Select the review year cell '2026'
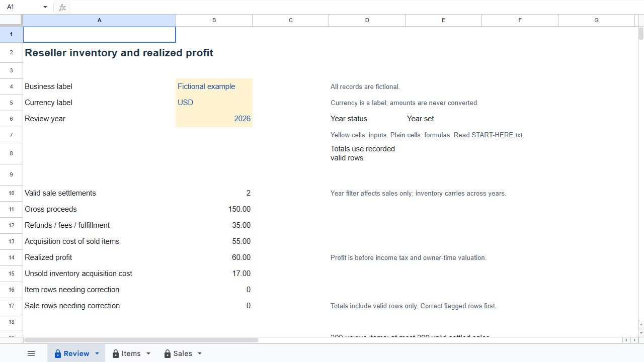 coord(214,119)
